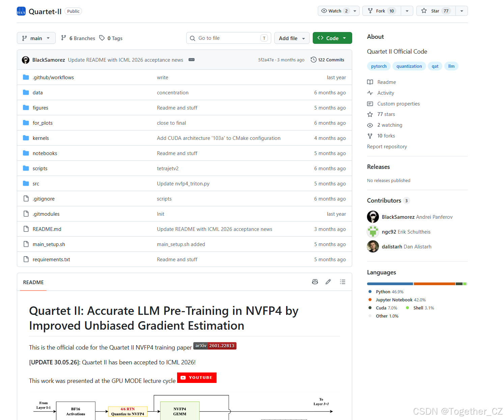Click BlackSamorez contributor avatar
Image resolution: width=504 pixels, height=420 pixels.
373,217
